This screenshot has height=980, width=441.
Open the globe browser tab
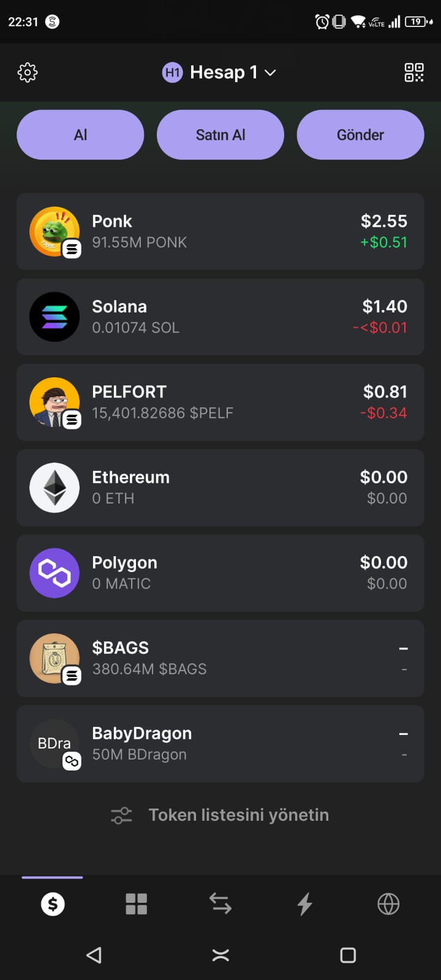[388, 904]
